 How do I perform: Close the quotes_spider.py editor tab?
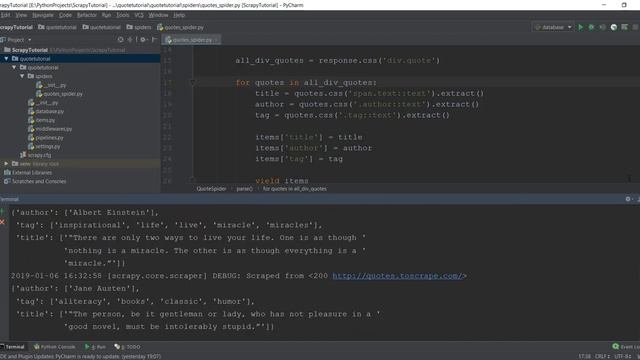point(217,40)
